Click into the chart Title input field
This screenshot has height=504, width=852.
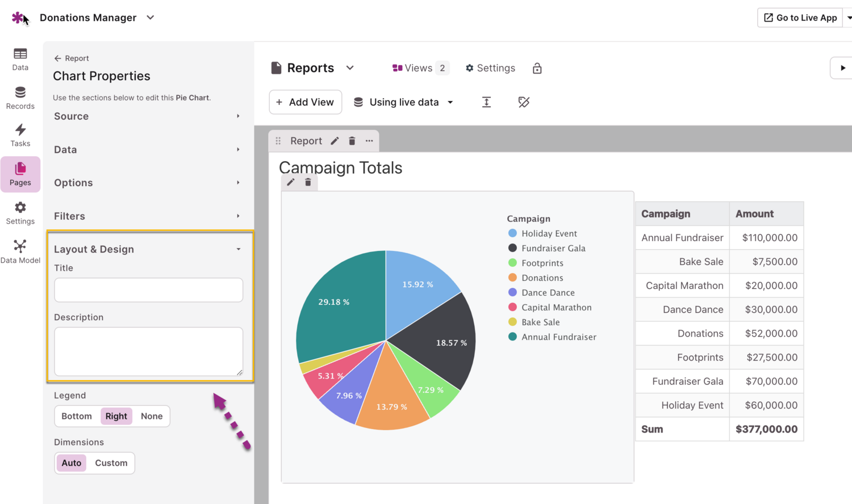click(148, 290)
